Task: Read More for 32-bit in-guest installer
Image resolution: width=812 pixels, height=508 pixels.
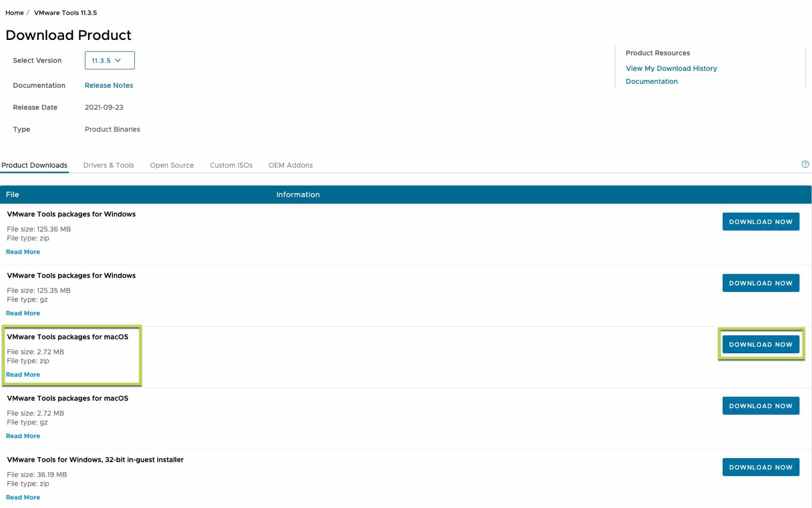Action: [x=23, y=498]
